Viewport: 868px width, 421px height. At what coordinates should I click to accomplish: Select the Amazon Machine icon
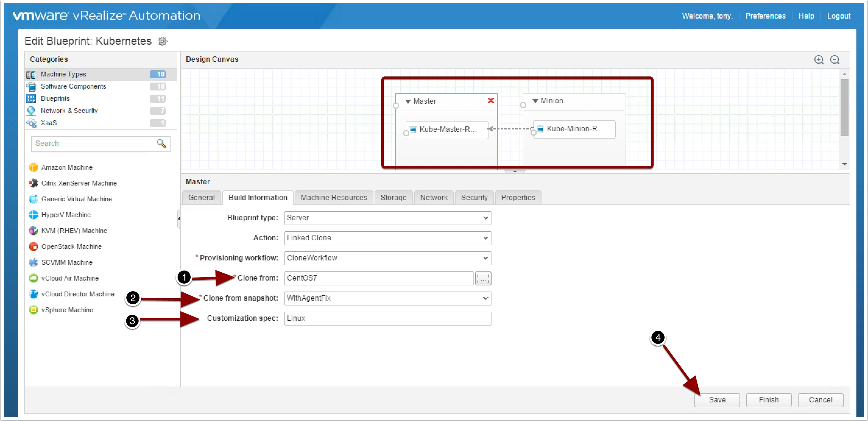coord(34,167)
